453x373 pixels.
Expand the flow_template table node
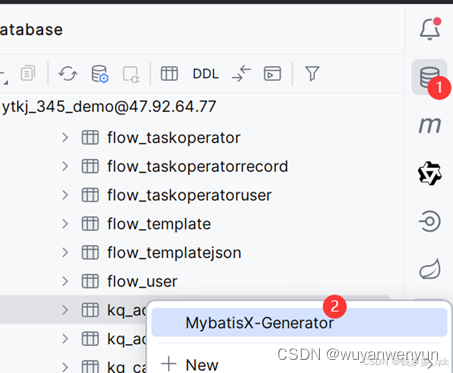click(x=65, y=224)
